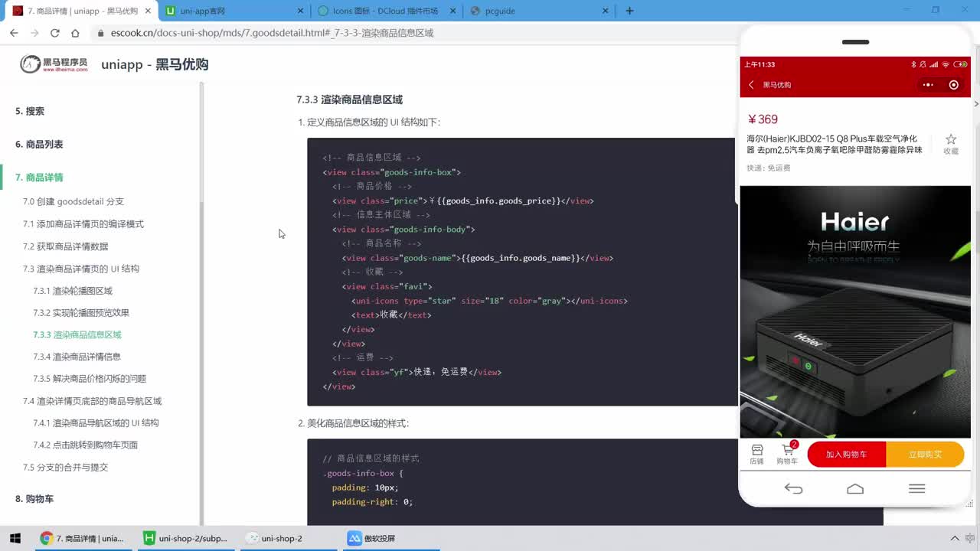The width and height of the screenshot is (980, 551).
Task: Close the uni-app官网 tab
Action: coord(302,11)
